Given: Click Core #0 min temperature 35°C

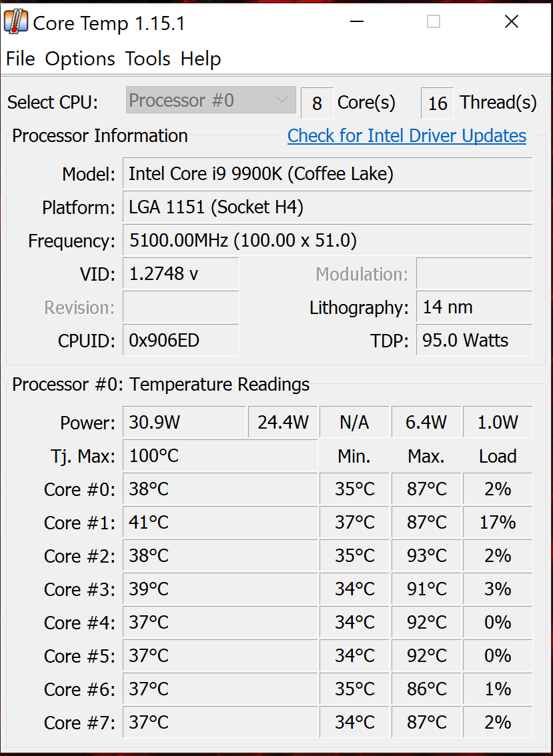Looking at the screenshot, I should point(354,489).
